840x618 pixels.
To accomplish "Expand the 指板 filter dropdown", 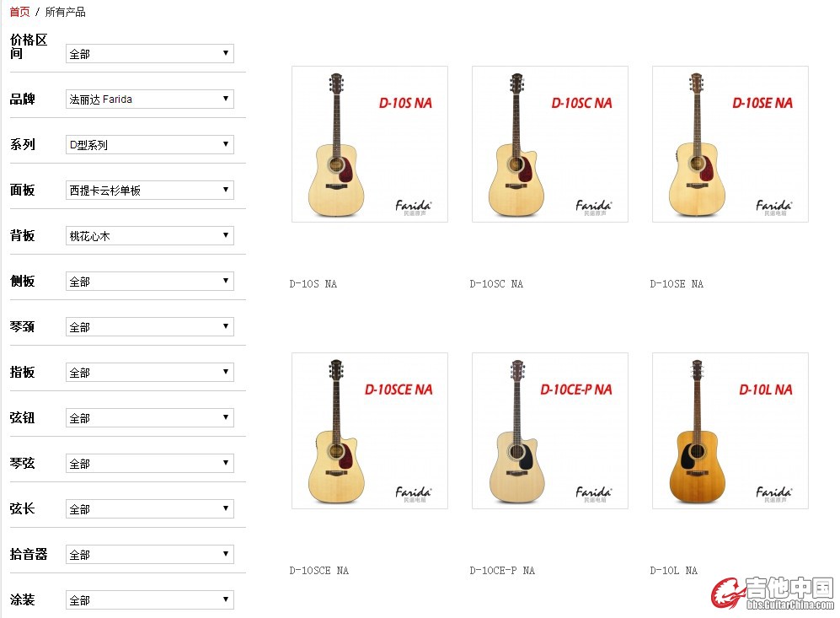I will coord(149,373).
